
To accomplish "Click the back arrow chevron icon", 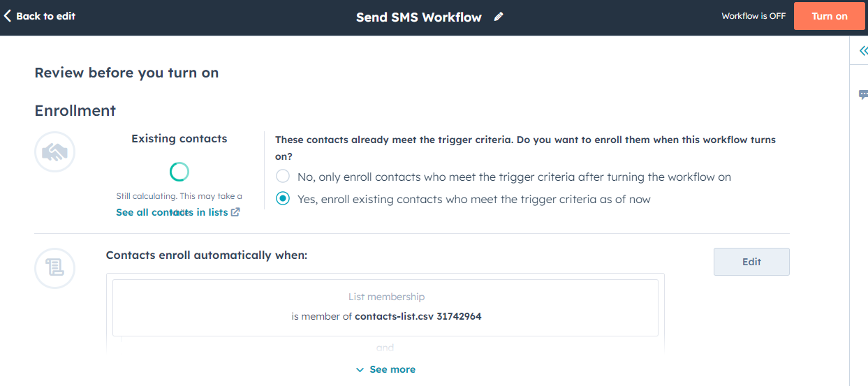I will pyautogui.click(x=7, y=15).
